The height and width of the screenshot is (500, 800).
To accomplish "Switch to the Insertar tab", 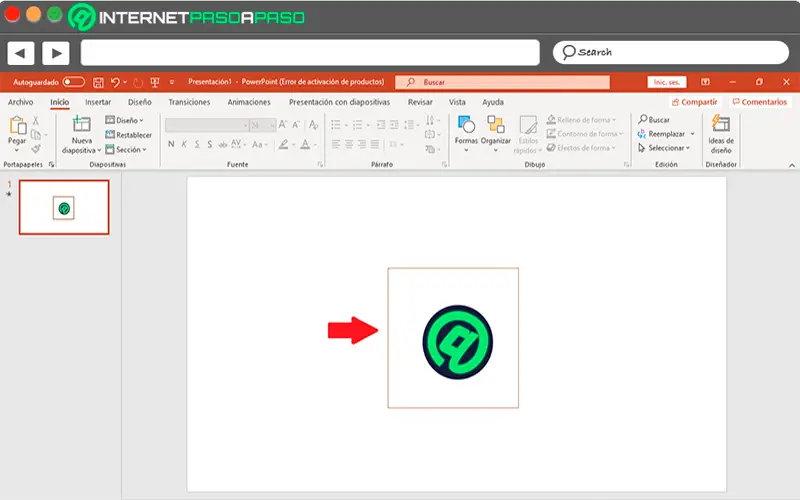I will [x=98, y=102].
